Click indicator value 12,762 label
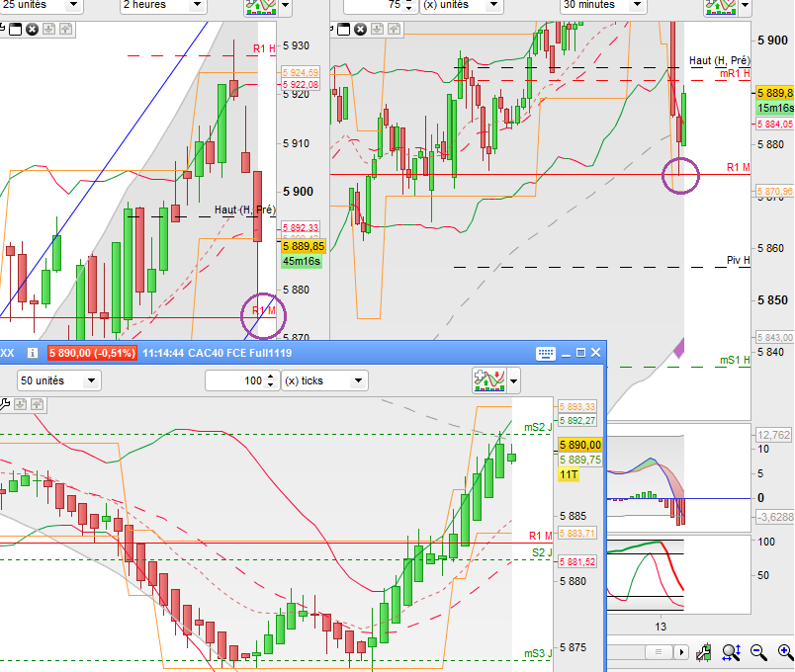 [x=773, y=435]
